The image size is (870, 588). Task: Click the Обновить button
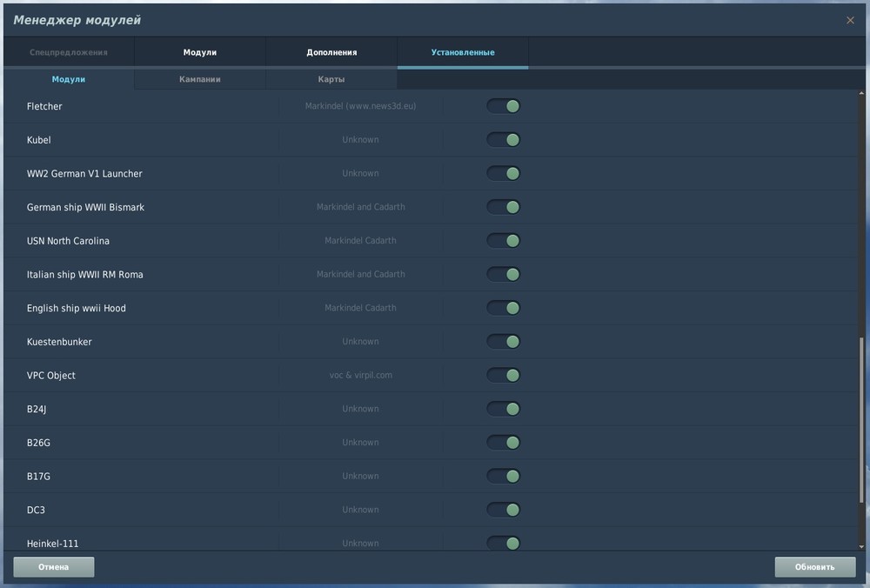(815, 567)
